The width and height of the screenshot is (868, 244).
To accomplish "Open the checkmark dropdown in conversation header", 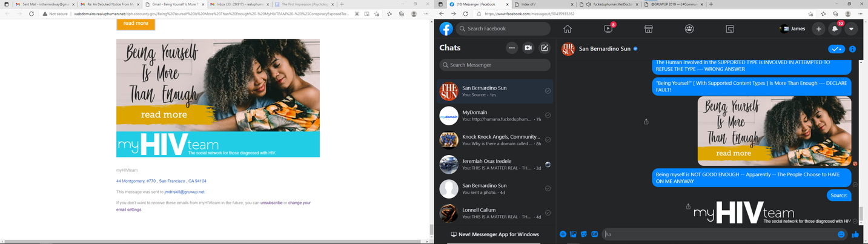I will 837,49.
